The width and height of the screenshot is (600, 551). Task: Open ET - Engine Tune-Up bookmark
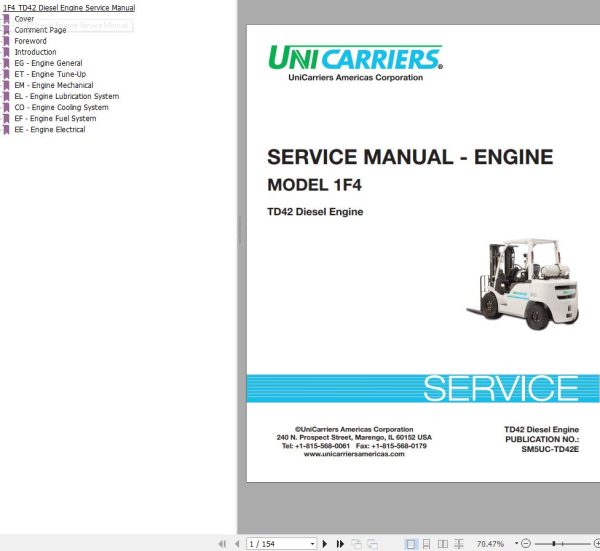50,74
